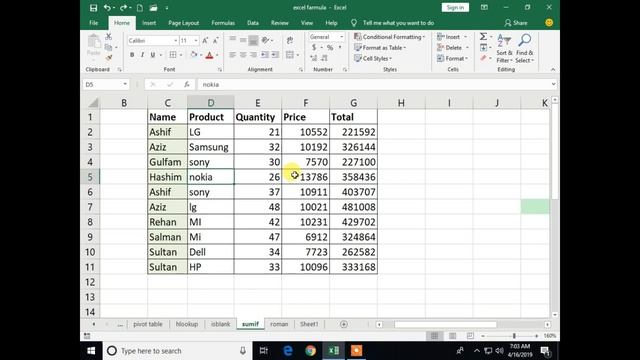Click the formula bar showing nokia
The height and width of the screenshot is (360, 640).
pos(376,84)
